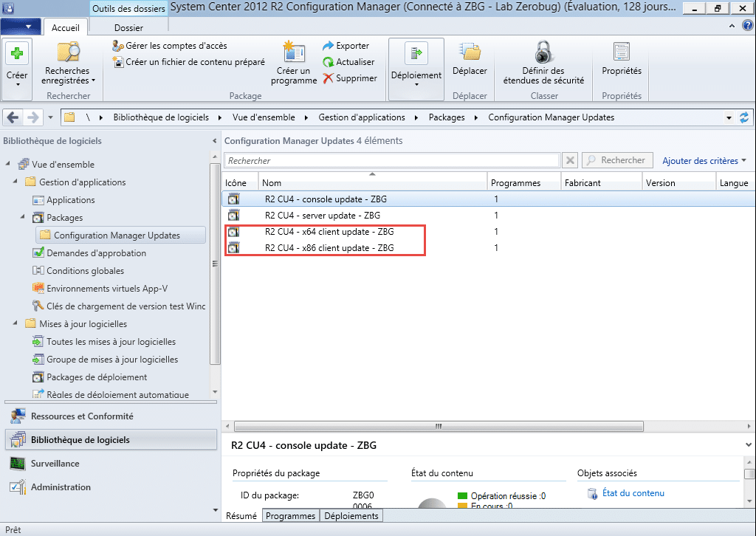This screenshot has width=756, height=536.
Task: Click the Exporter arrow button
Action: 346,46
